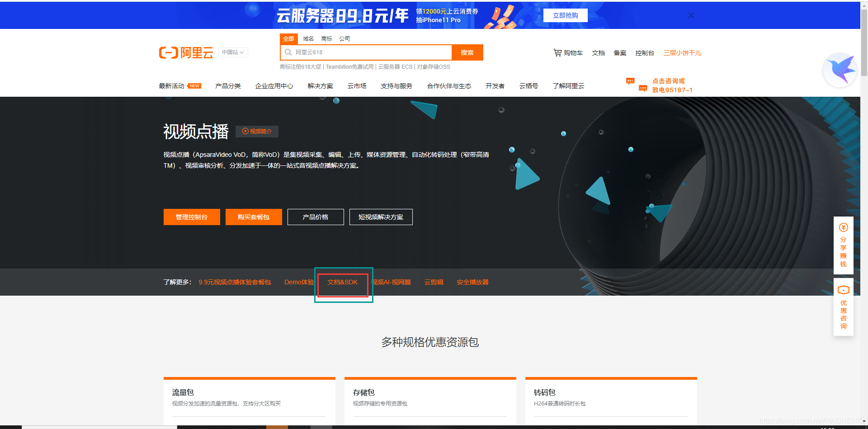This screenshot has height=429, width=868.
Task: Open the 企业应用中心 menu
Action: tap(274, 86)
